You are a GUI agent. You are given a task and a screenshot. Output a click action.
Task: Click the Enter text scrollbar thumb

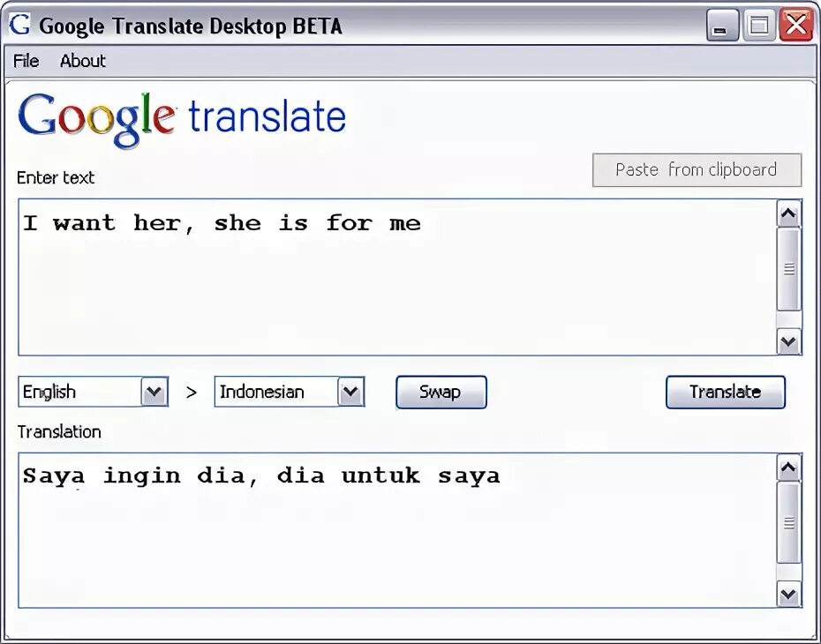tap(788, 269)
